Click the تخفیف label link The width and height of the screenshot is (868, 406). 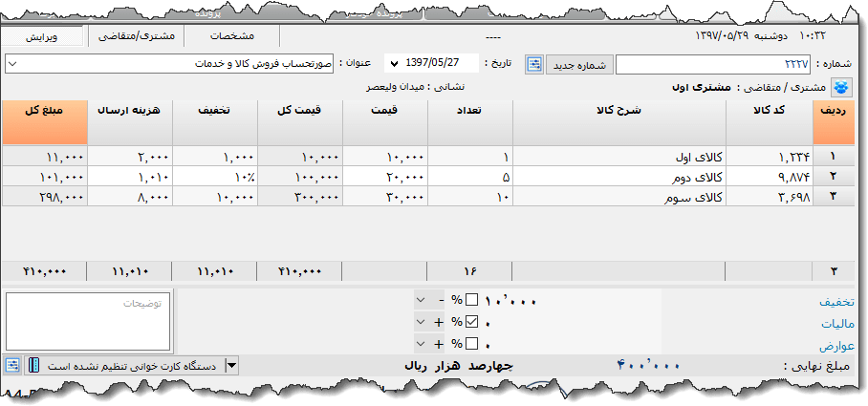click(x=836, y=302)
